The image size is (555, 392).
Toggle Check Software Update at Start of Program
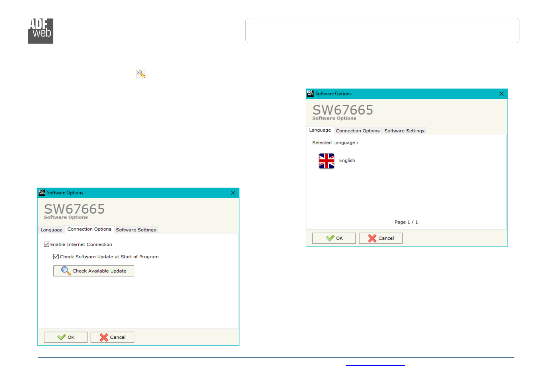[x=56, y=256]
